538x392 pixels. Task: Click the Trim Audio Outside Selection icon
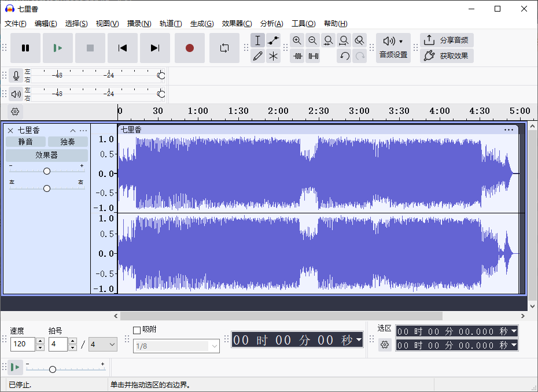coord(297,56)
